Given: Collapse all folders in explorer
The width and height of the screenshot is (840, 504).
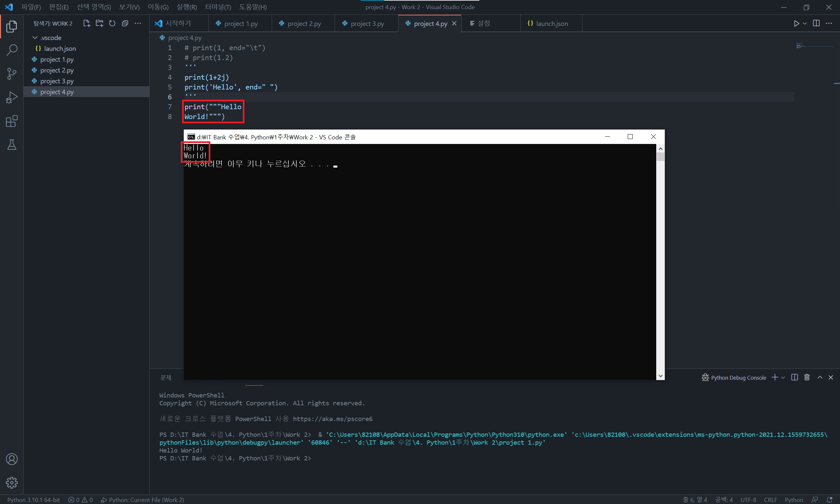Looking at the screenshot, I should tap(125, 23).
